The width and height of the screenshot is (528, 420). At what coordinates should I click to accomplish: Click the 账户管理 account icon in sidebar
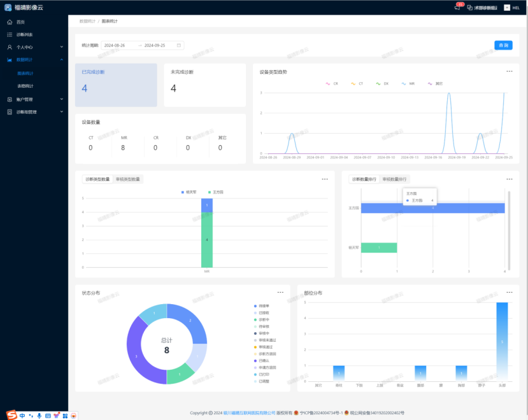(10, 99)
